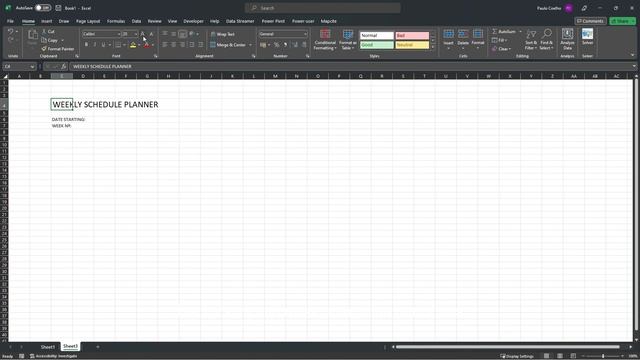This screenshot has height=360, width=640.
Task: Add a new sheet with plus button
Action: (x=98, y=347)
